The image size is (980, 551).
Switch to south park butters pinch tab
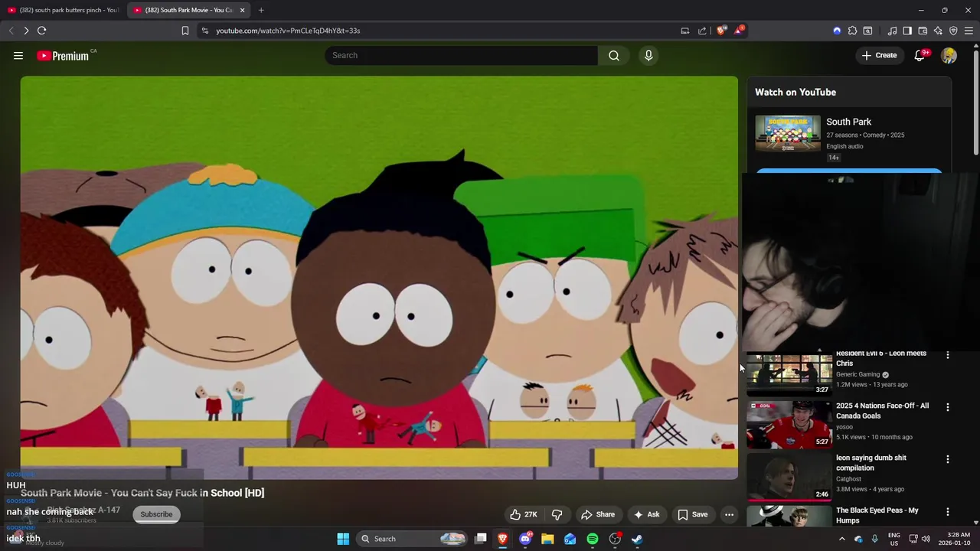tap(64, 10)
